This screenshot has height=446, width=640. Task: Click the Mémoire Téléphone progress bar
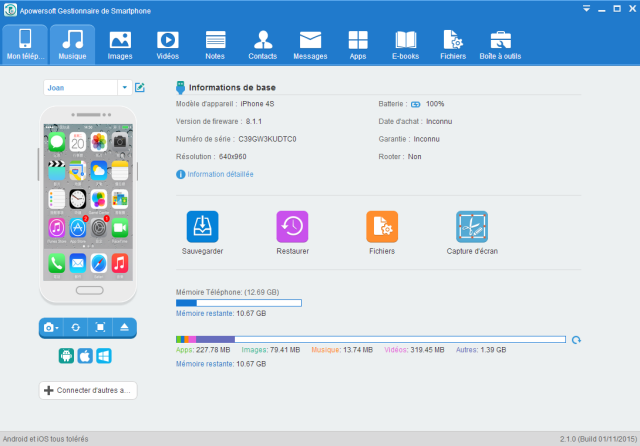coord(239,303)
